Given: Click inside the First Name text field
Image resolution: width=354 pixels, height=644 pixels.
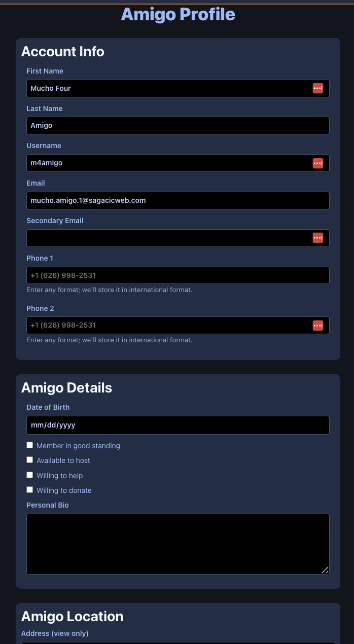Looking at the screenshot, I should click(x=152, y=88).
